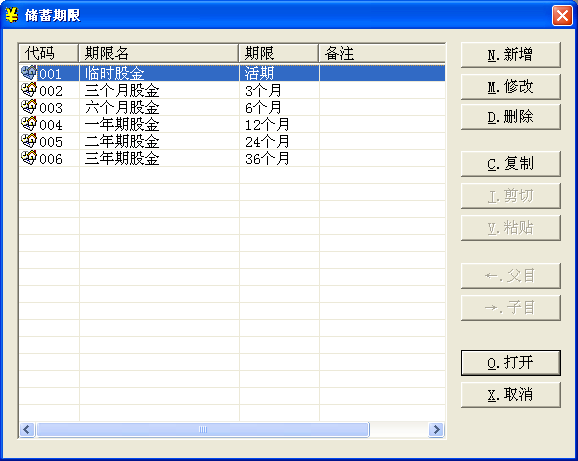Click the 12个月 term cell

(x=279, y=124)
